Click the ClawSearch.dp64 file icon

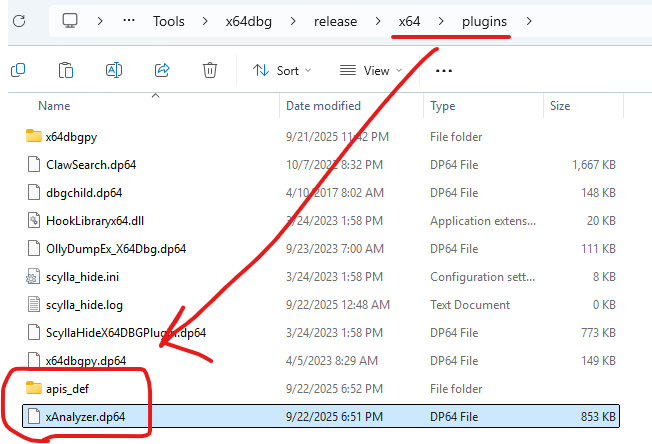(33, 164)
